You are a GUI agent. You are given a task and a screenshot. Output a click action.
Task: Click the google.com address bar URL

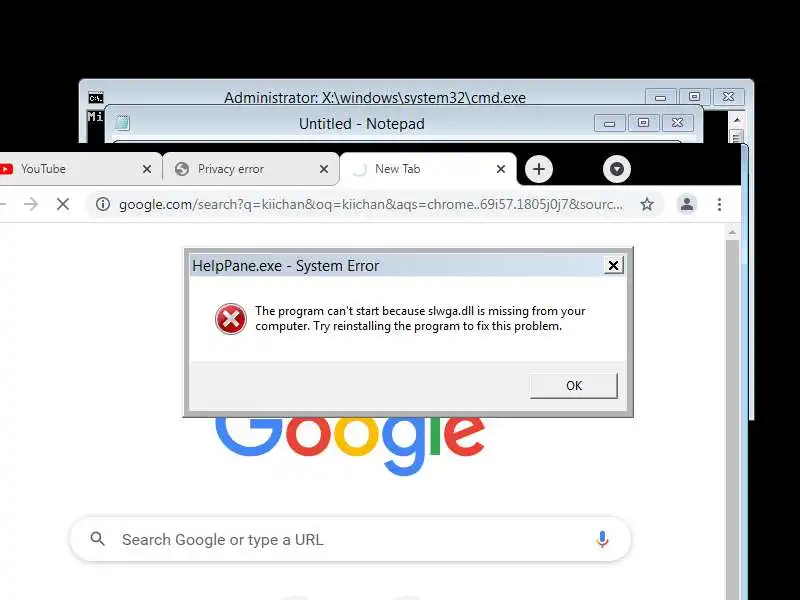371,205
